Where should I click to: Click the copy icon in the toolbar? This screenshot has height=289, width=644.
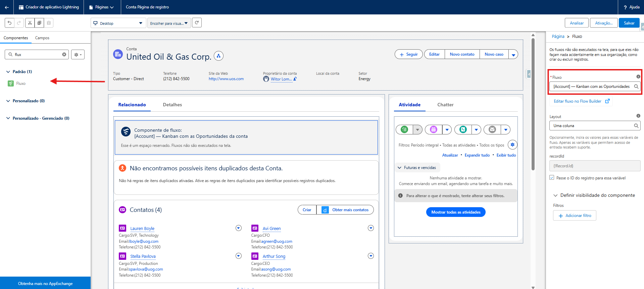pyautogui.click(x=39, y=23)
